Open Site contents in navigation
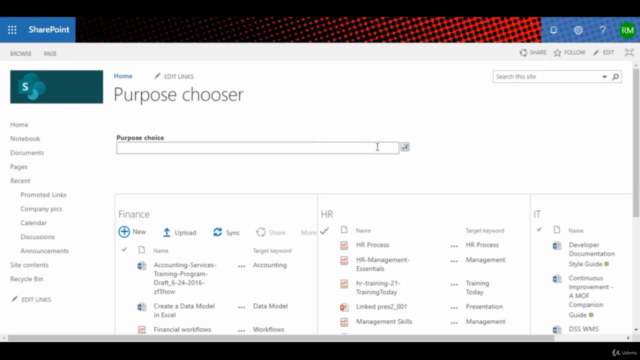 pos(29,265)
